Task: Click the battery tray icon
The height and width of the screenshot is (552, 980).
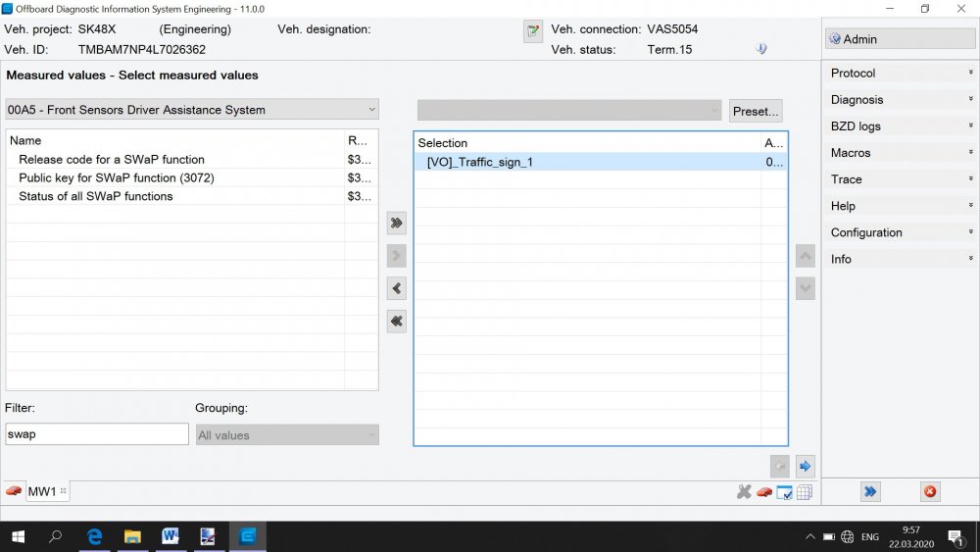Action: 829,536
